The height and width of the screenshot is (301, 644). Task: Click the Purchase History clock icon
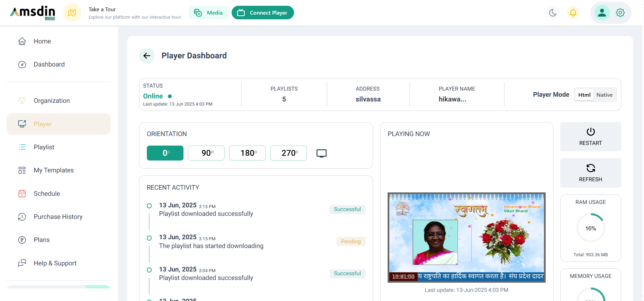pyautogui.click(x=22, y=217)
